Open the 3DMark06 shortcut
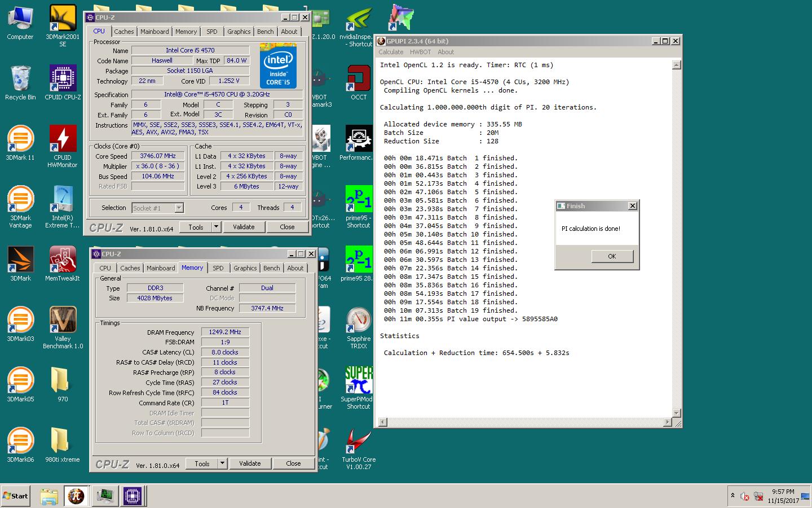 pyautogui.click(x=20, y=445)
